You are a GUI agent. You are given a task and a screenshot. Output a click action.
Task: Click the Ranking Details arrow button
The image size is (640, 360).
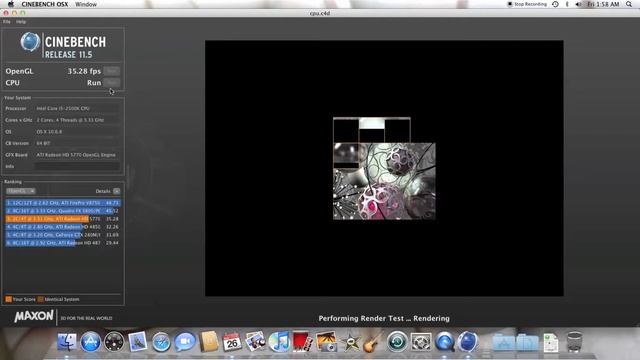point(117,191)
